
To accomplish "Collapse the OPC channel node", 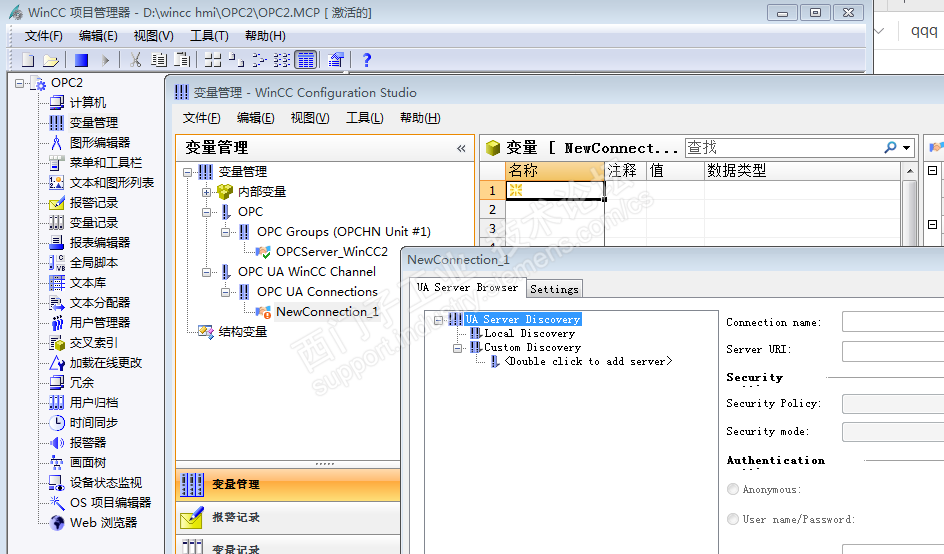I will point(206,212).
